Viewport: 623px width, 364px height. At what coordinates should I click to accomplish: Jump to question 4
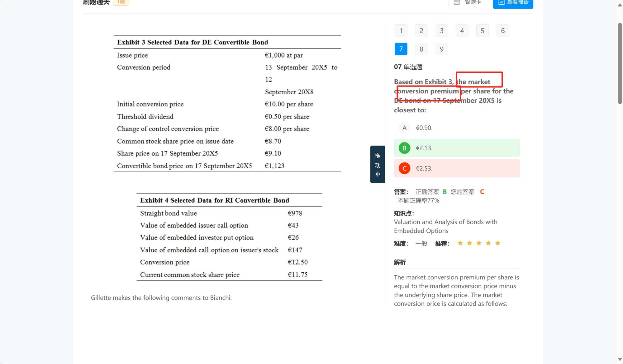coord(462,31)
